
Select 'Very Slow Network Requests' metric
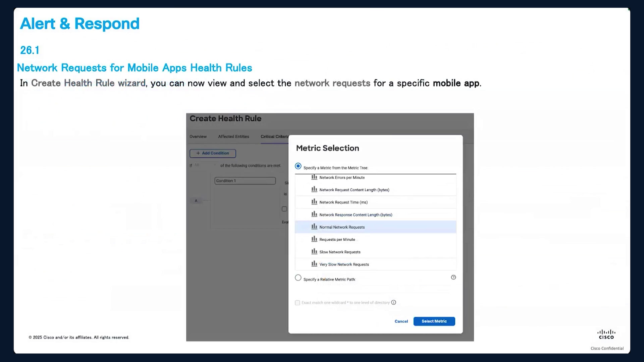[376, 264]
